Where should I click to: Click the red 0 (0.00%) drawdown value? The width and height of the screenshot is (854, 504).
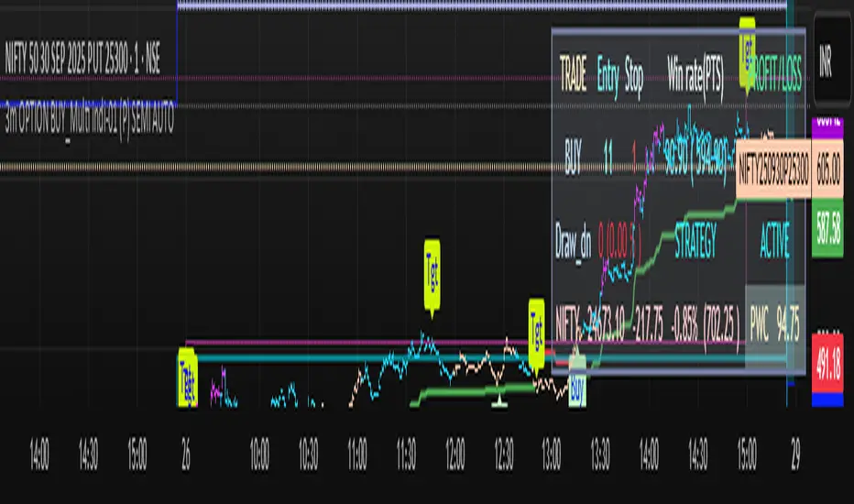(x=619, y=241)
